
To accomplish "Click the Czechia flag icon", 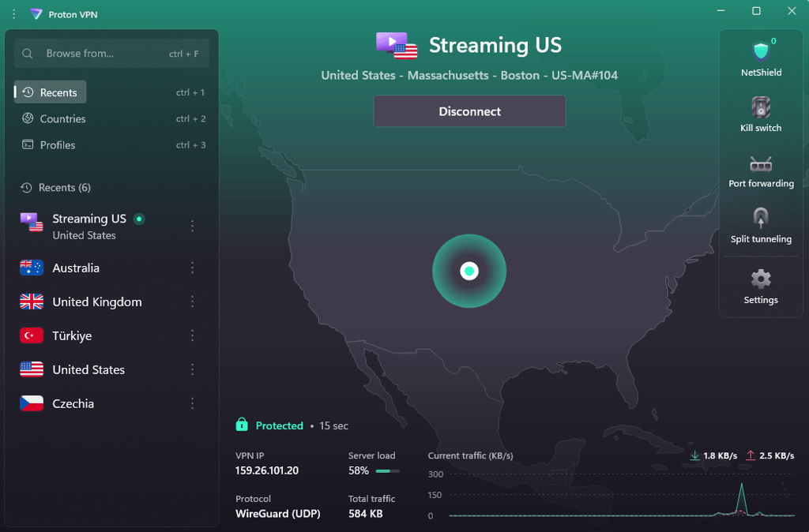I will pos(32,403).
